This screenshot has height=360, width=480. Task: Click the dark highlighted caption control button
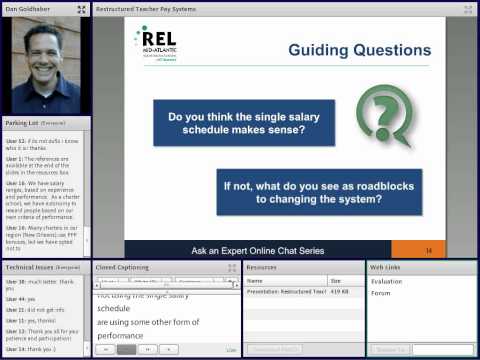point(126,349)
